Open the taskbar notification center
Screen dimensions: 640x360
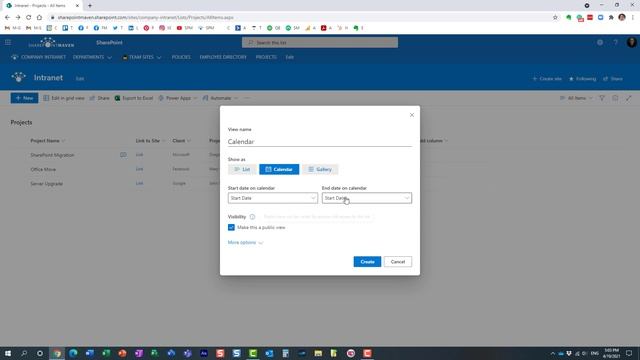[629, 353]
